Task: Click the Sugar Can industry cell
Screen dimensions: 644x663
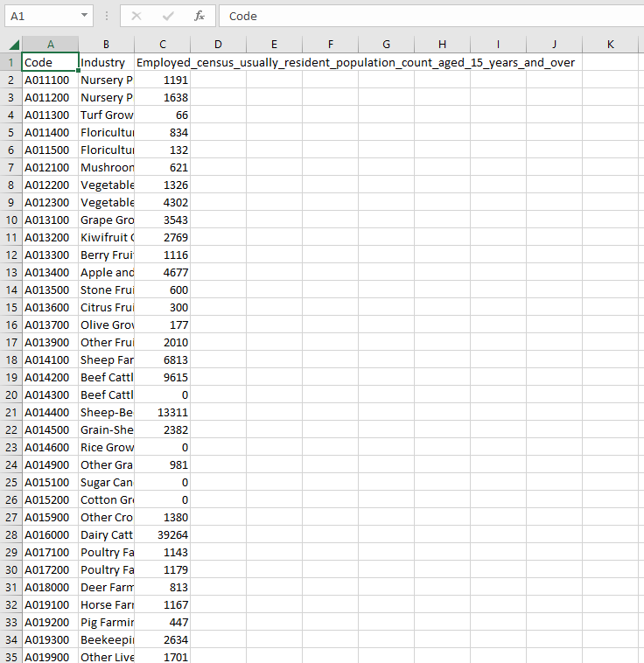Action: tap(106, 483)
